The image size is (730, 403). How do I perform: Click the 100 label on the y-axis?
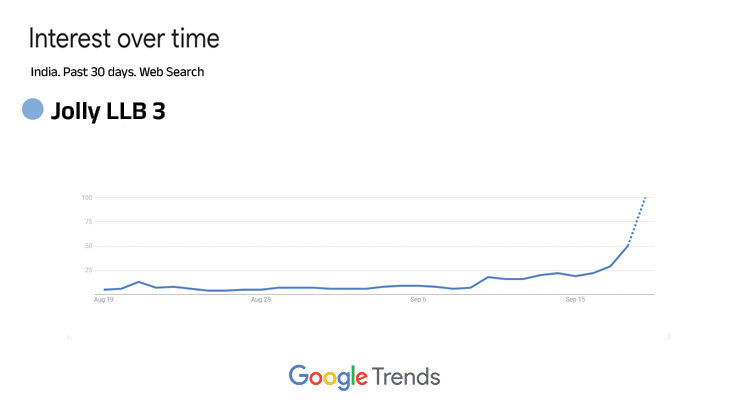(x=87, y=197)
